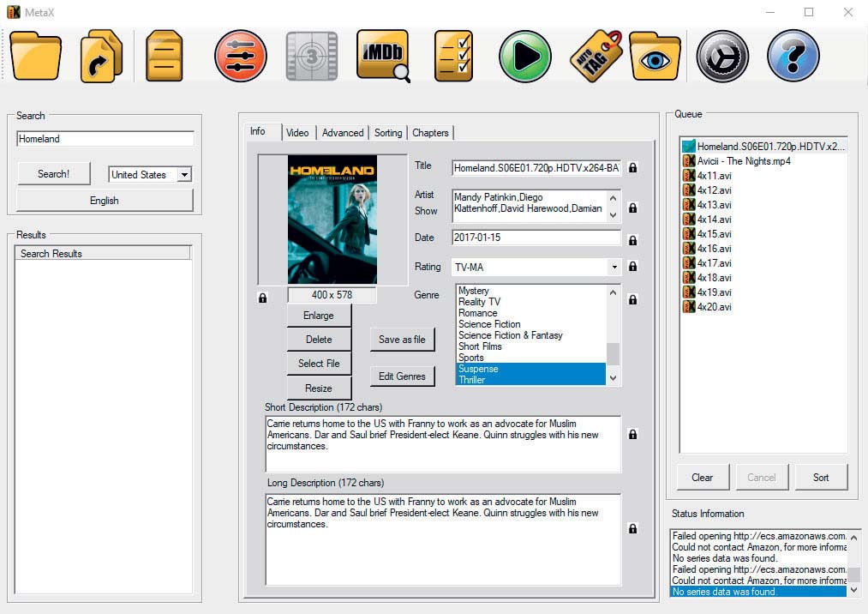868x614 pixels.
Task: Select Avicii - The Nights.mp4 in queue
Action: click(x=737, y=161)
